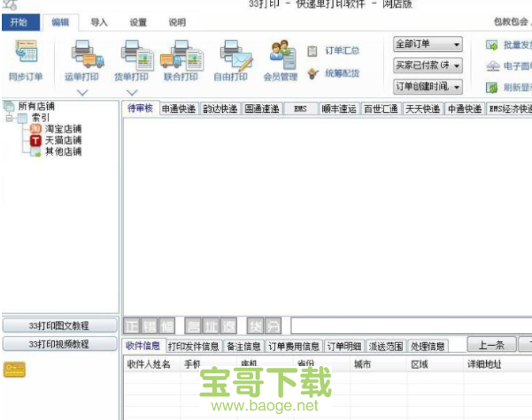Click the 同步订单 sync orders icon
Image resolution: width=532 pixels, height=420 pixels.
coord(27,51)
